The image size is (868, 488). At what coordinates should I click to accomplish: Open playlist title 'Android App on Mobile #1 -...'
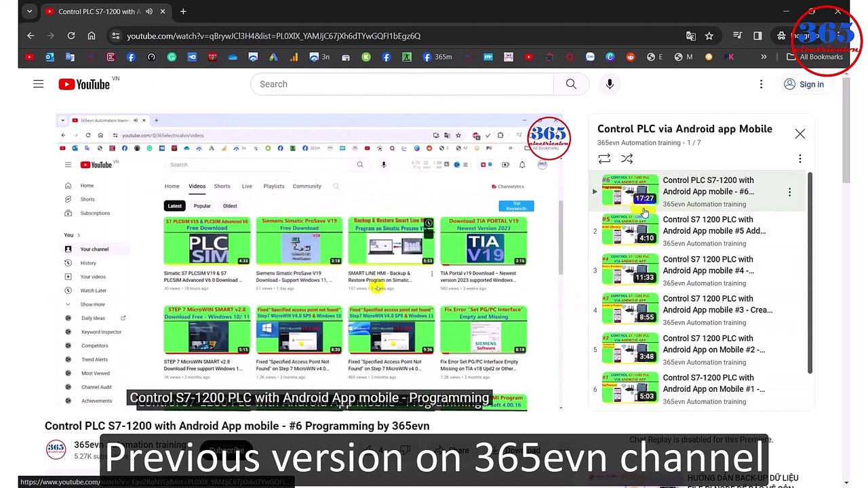coord(713,384)
